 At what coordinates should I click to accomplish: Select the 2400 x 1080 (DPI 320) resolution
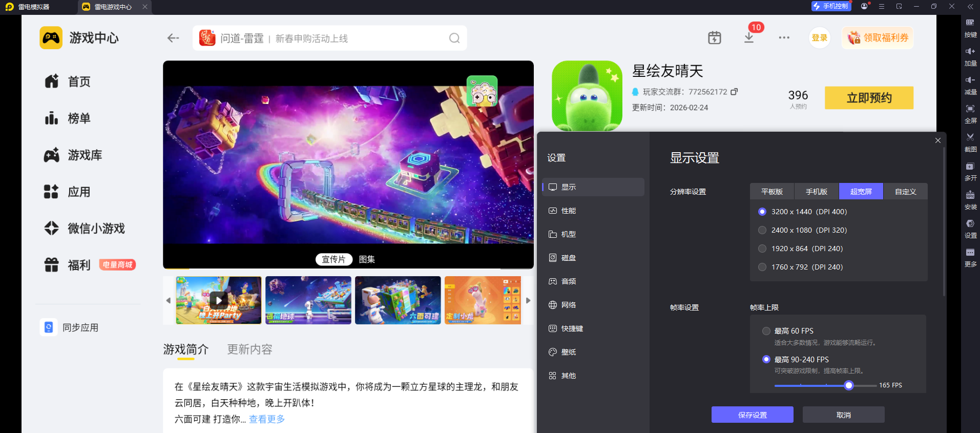(762, 230)
